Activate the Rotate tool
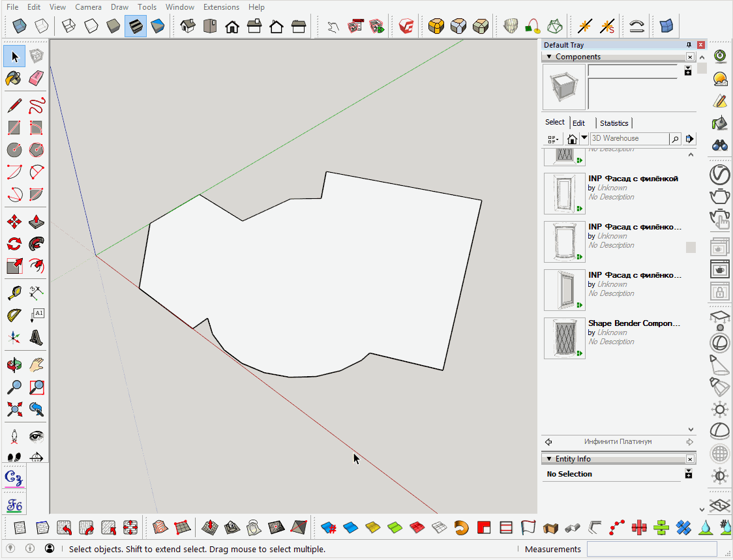733x560 pixels. tap(14, 244)
